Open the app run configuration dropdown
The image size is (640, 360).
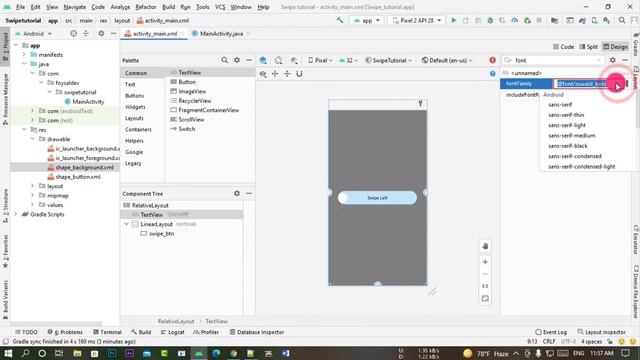coord(367,20)
